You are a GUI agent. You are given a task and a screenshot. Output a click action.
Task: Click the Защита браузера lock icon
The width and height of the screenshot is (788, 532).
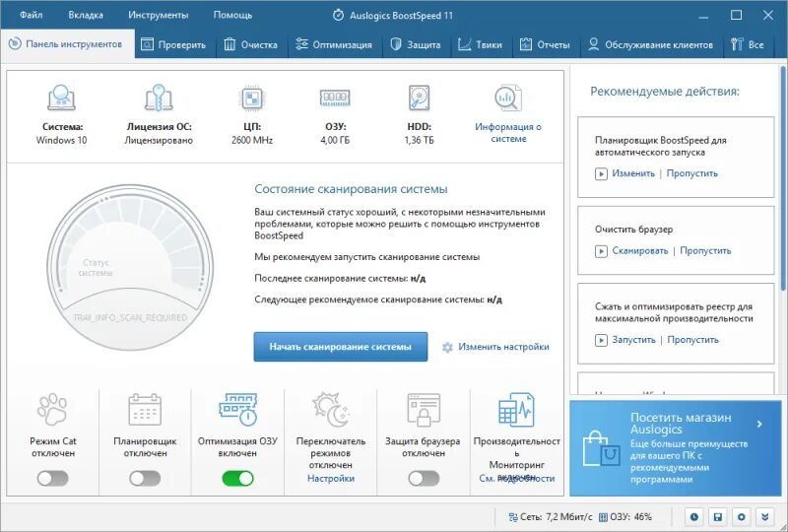coord(424,409)
